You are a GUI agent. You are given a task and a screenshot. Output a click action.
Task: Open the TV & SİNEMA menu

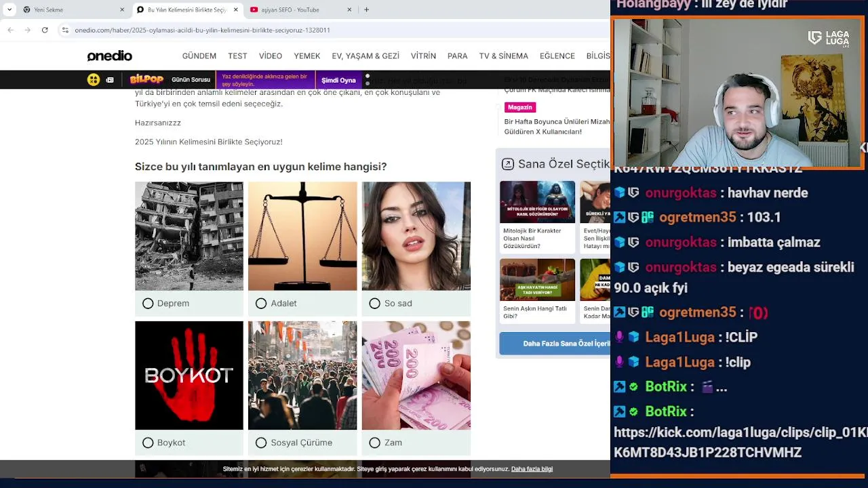tap(504, 56)
